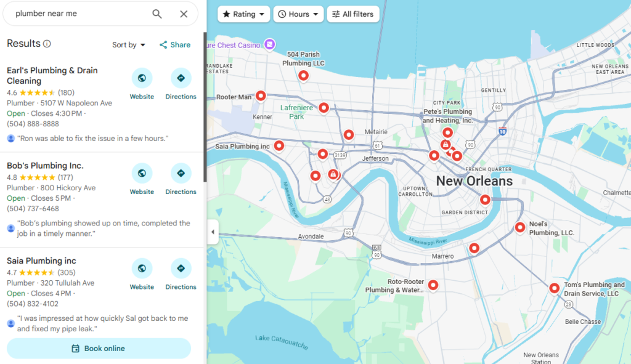
Task: Open the Rating filter dropdown
Action: 244,14
